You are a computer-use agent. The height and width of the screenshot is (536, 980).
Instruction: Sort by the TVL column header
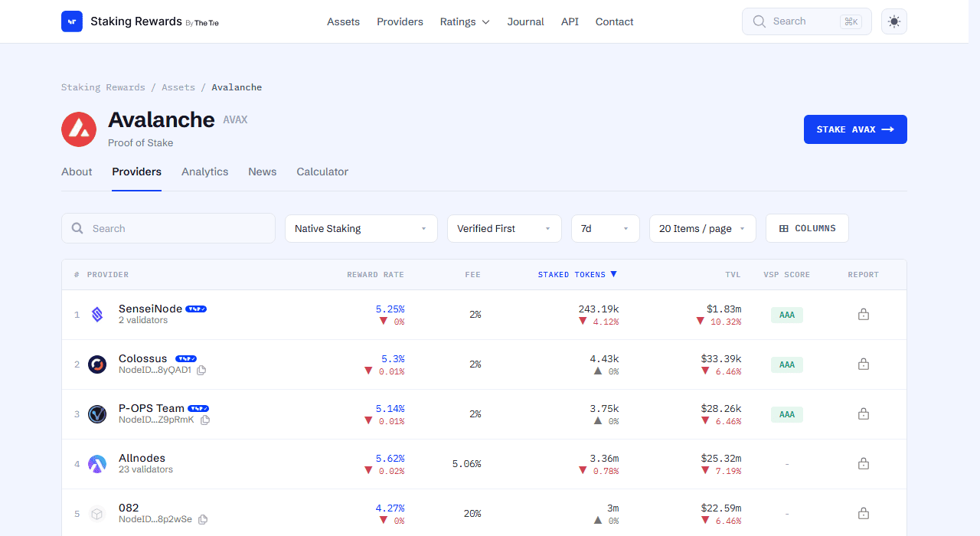pos(733,275)
